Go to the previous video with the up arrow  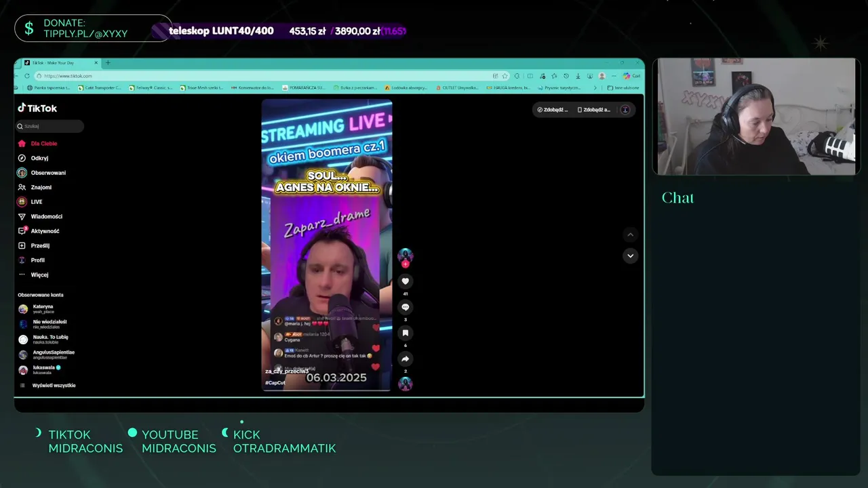coord(630,235)
